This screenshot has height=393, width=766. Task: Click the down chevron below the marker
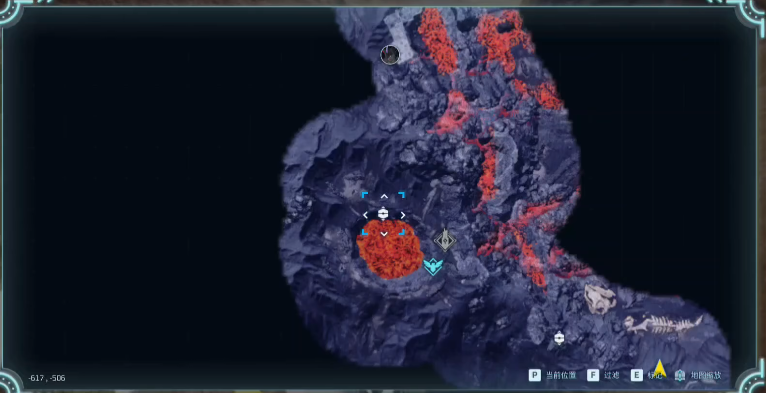click(384, 234)
